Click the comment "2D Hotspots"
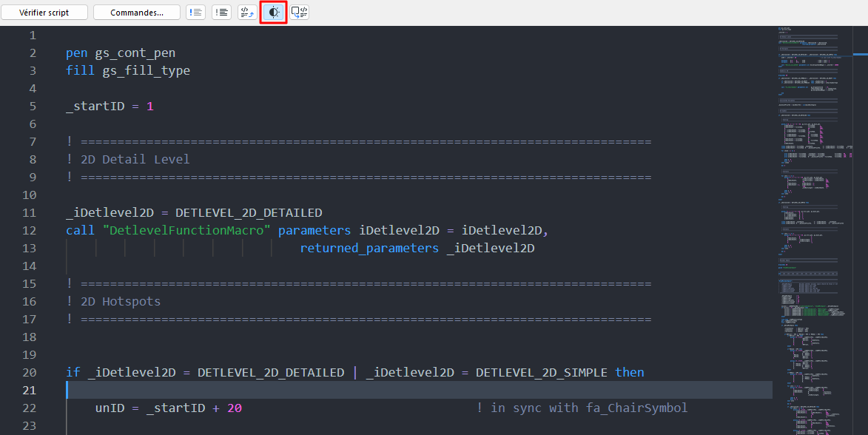868x435 pixels. click(121, 302)
